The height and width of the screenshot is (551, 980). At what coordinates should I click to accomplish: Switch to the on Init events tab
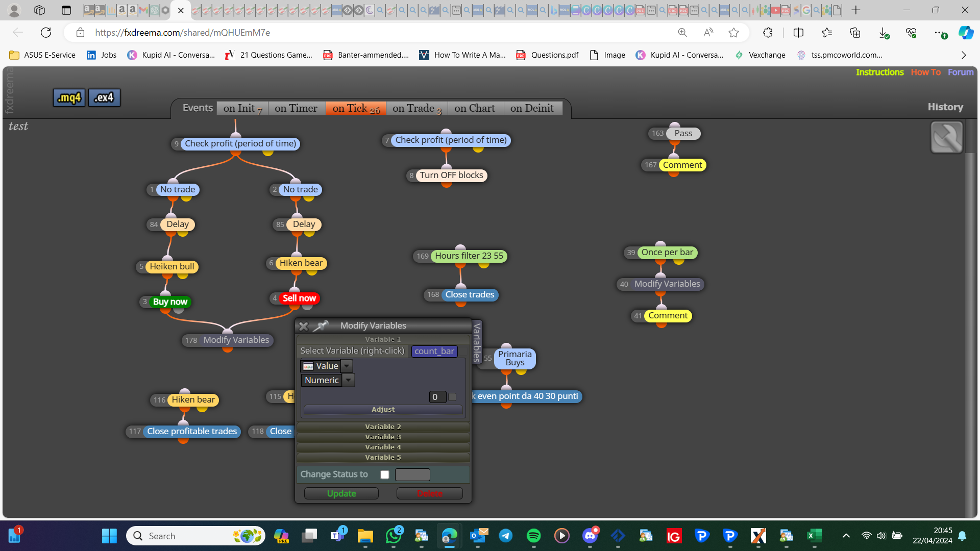pos(242,108)
